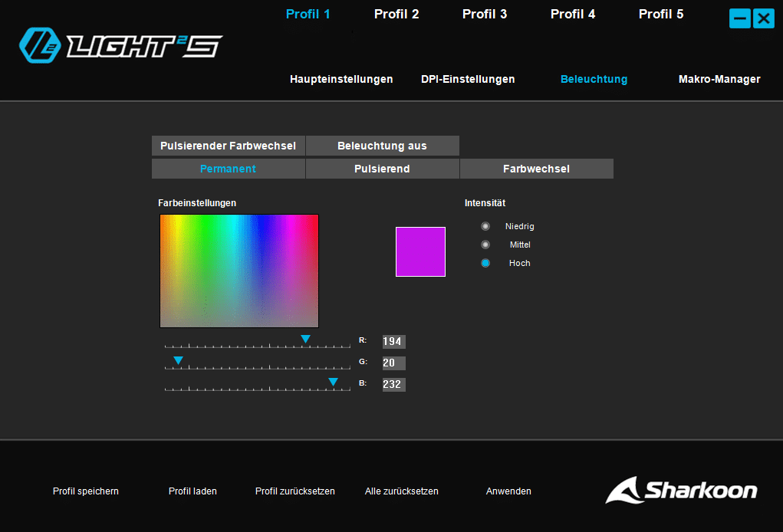Go to DPI-Einstellungen section
This screenshot has width=783, height=532.
point(468,79)
